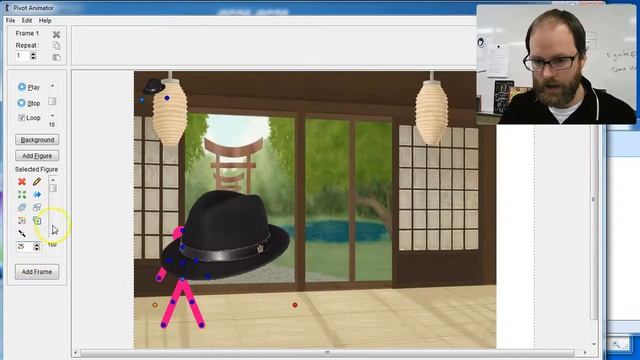Click the Repeat count field
Image resolution: width=640 pixels, height=360 pixels.
point(22,56)
